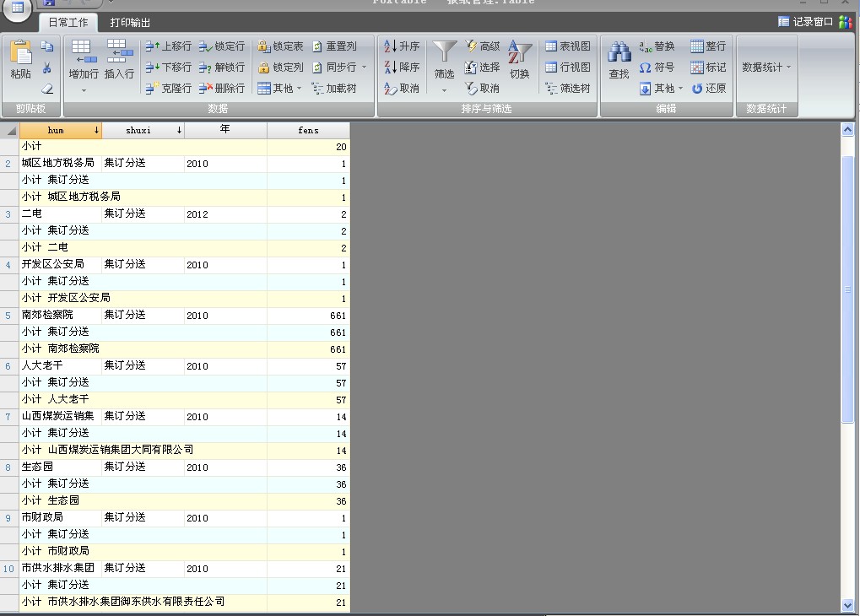Viewport: 860px width, 616px height.
Task: Click 加载树 load tree
Action: click(x=334, y=88)
